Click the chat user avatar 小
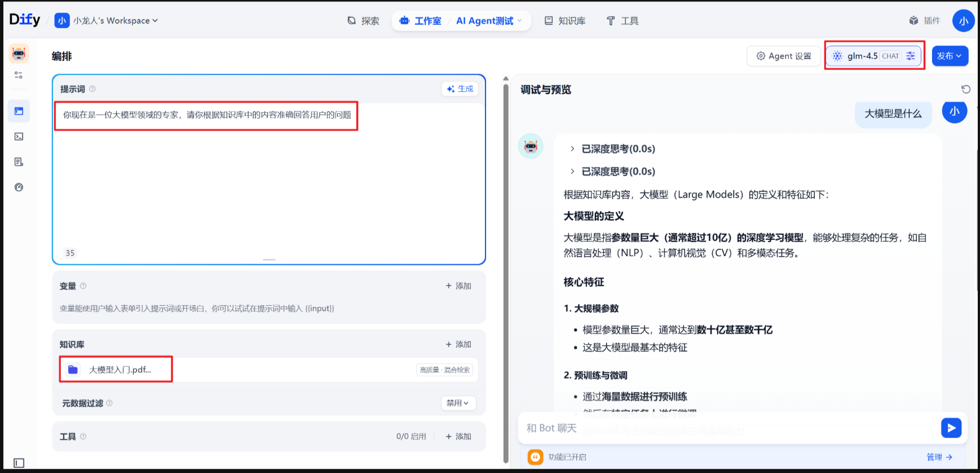The height and width of the screenshot is (473, 980). [955, 111]
